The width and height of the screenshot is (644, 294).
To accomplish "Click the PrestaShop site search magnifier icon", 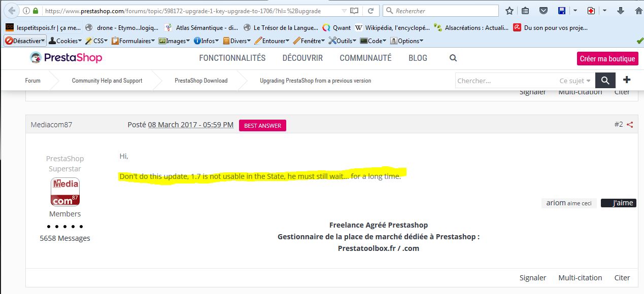I will [x=453, y=58].
